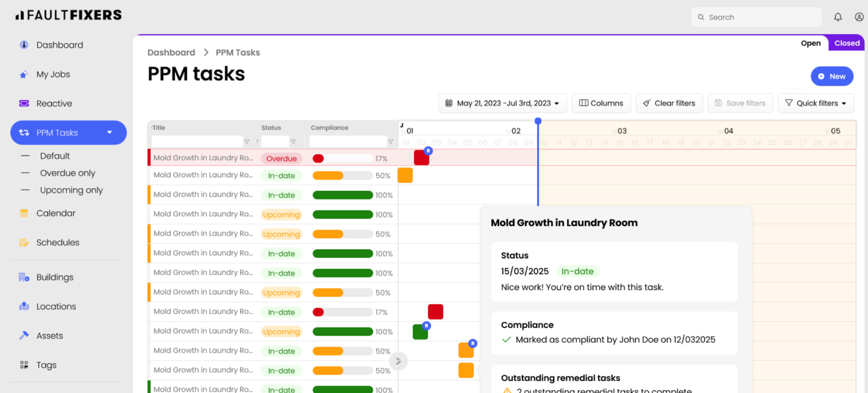Screen dimensions: 868x393
Task: Click the My Jobs star icon
Action: coord(24,74)
